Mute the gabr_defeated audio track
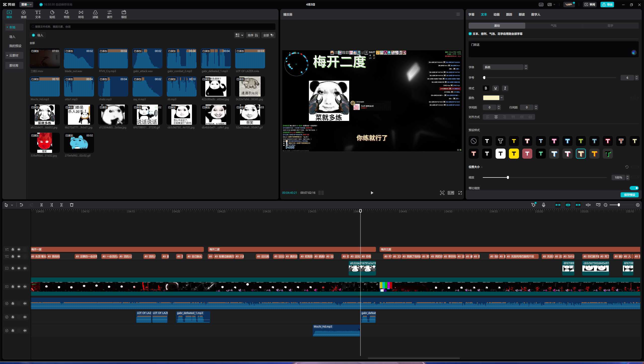The height and width of the screenshot is (364, 644). click(x=25, y=317)
